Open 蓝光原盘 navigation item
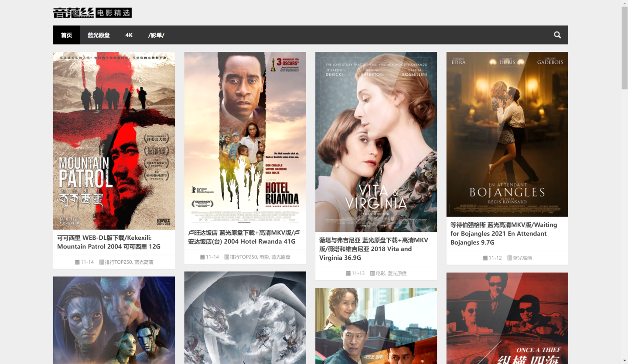628x364 pixels. [x=99, y=35]
